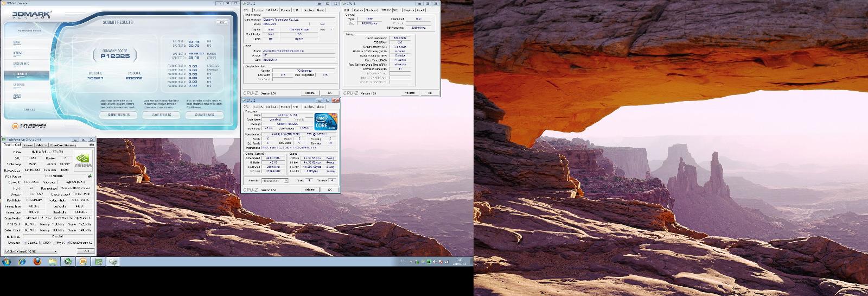Image resolution: width=868 pixels, height=296 pixels.
Task: Open the Windows Start menu orb
Action: pyautogui.click(x=7, y=261)
